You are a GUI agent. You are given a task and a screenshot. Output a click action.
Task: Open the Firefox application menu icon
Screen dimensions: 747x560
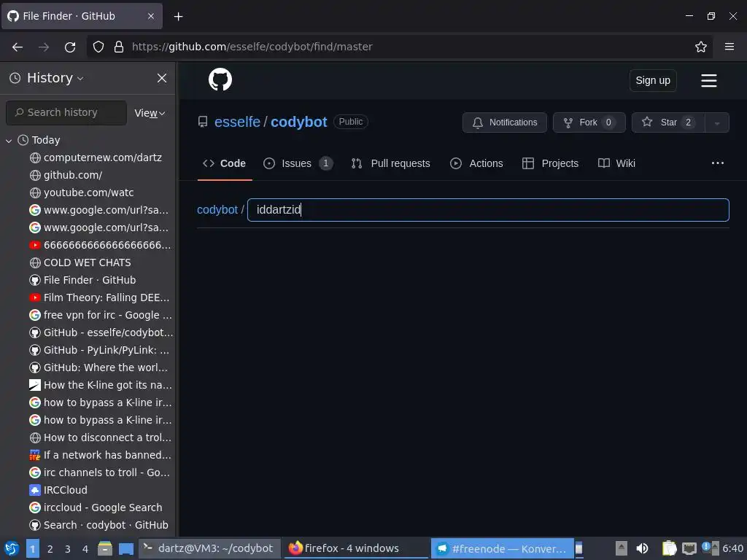pyautogui.click(x=729, y=47)
